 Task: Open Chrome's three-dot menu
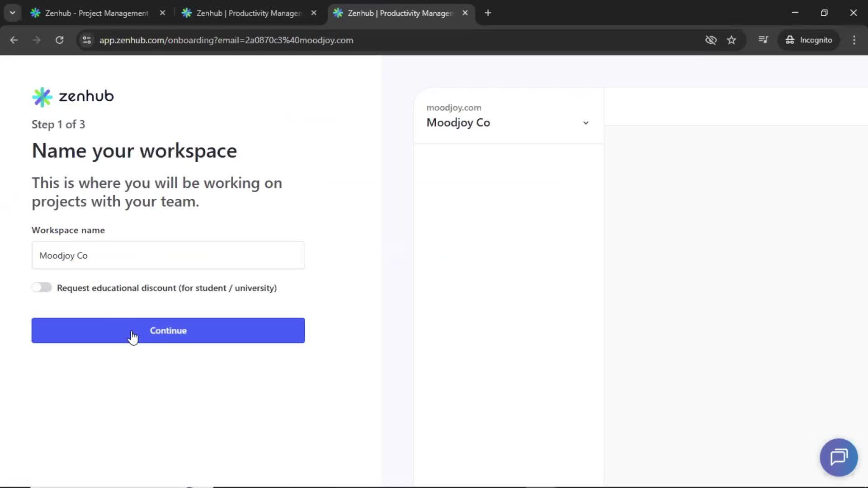point(854,40)
